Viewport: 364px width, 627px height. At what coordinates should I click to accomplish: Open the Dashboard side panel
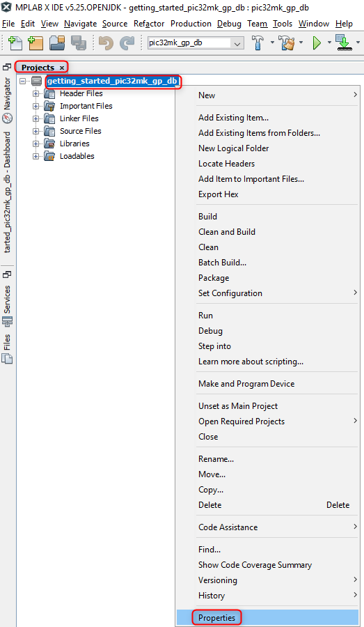point(7,193)
